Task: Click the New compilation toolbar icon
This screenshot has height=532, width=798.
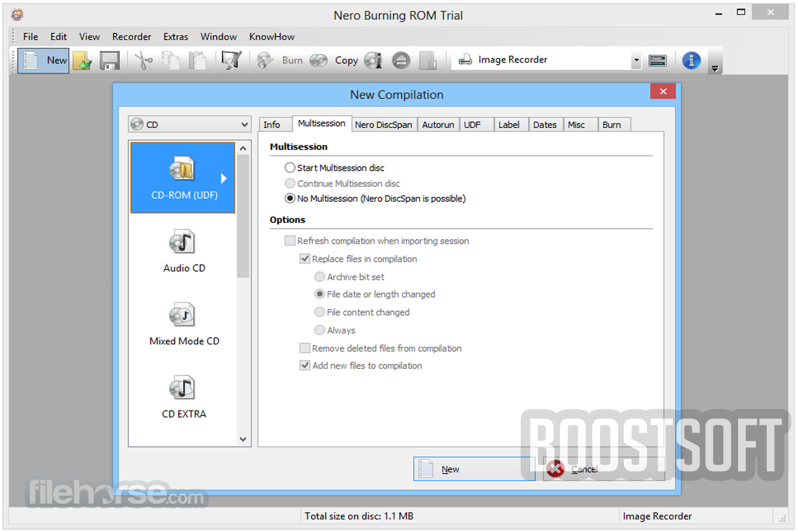Action: point(43,61)
